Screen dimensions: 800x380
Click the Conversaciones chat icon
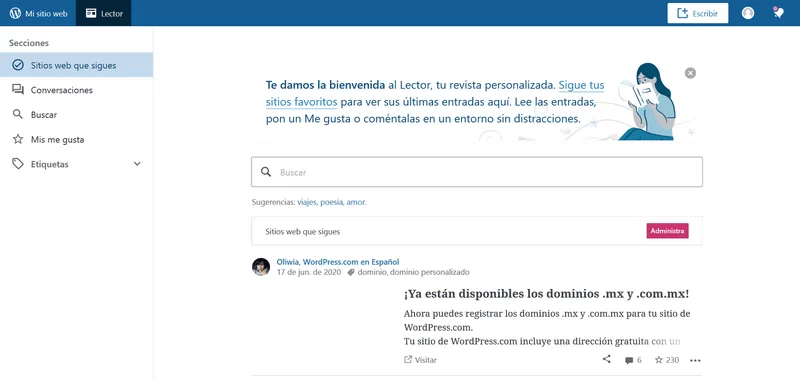[x=18, y=90]
